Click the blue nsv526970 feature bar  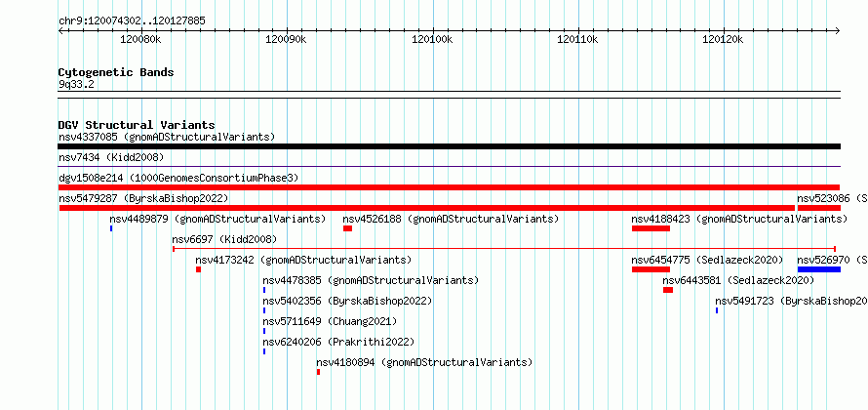(x=818, y=269)
